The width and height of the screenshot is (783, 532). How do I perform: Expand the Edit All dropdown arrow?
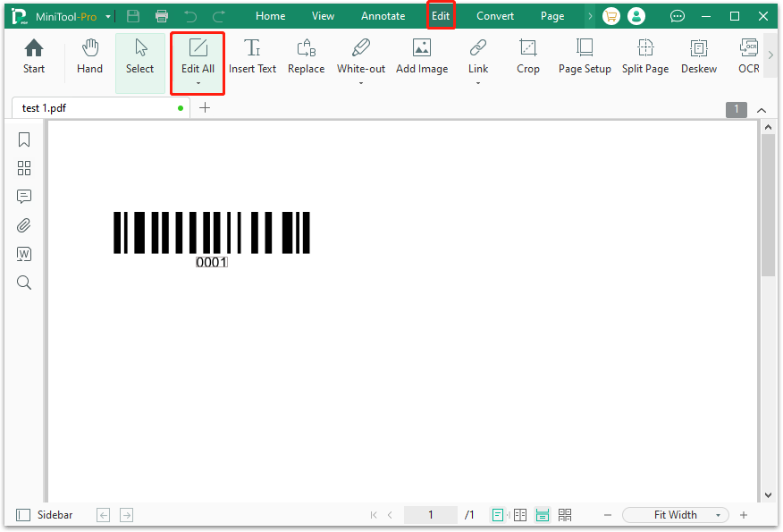198,83
